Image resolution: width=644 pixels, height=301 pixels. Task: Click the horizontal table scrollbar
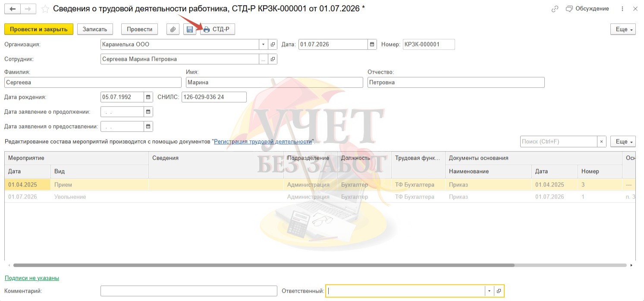[264, 265]
